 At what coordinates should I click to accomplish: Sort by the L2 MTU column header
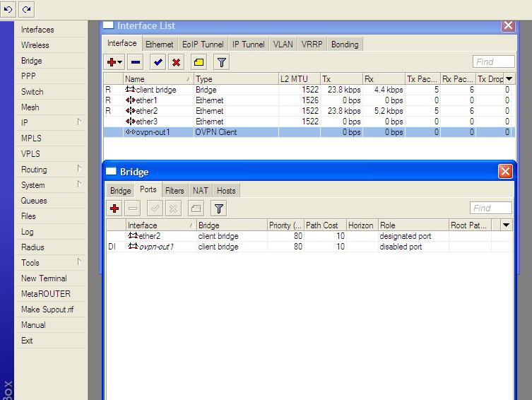coord(300,78)
